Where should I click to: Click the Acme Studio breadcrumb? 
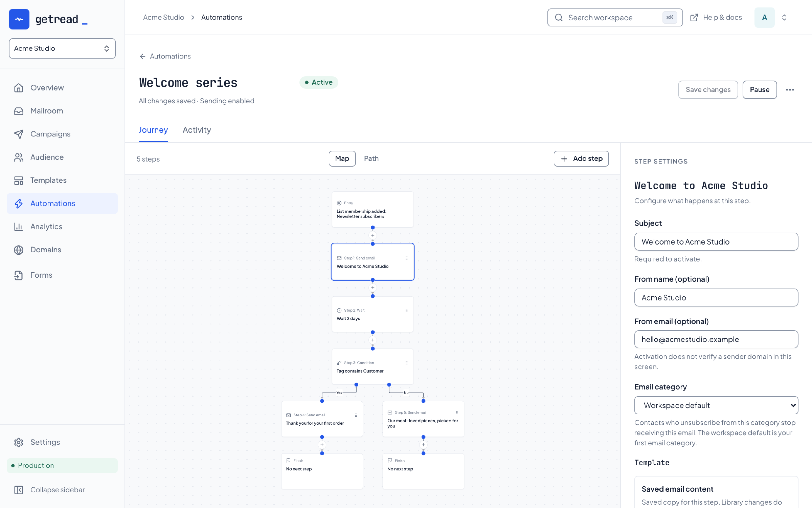tap(163, 17)
